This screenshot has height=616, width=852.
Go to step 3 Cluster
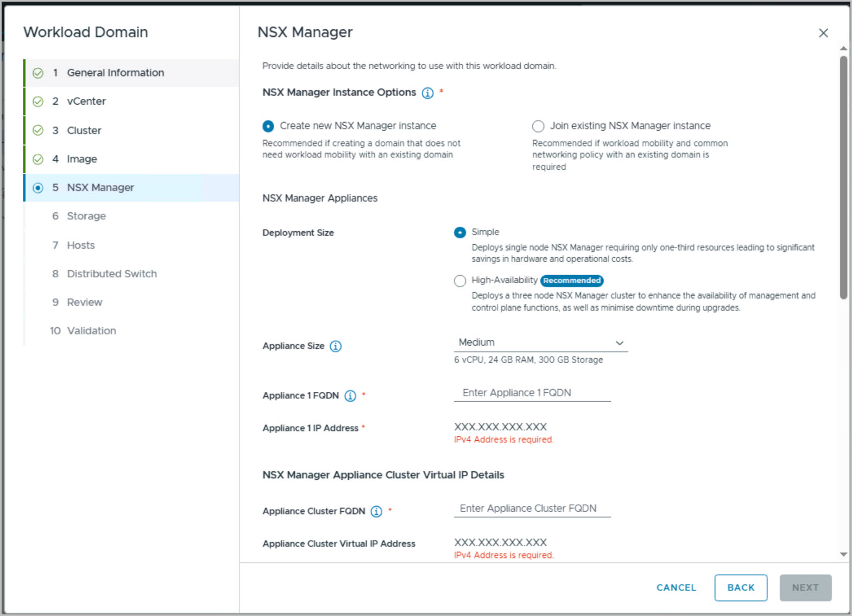(x=132, y=130)
